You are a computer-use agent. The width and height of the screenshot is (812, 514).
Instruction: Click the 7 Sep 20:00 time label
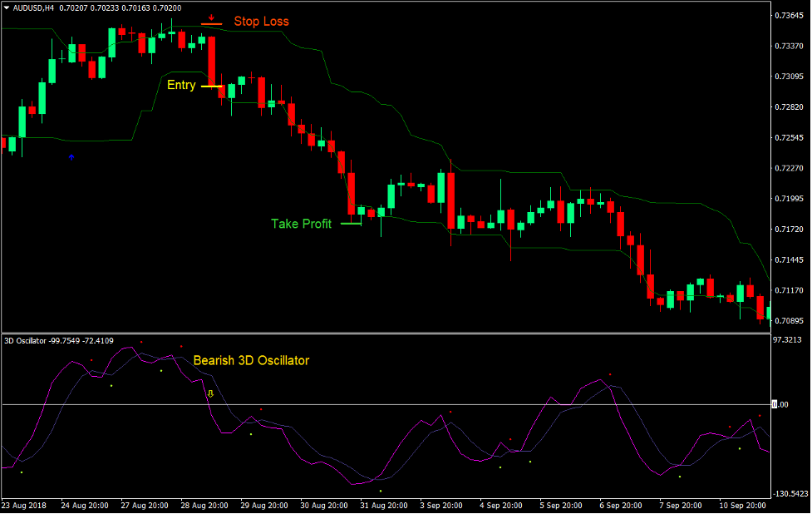681,505
